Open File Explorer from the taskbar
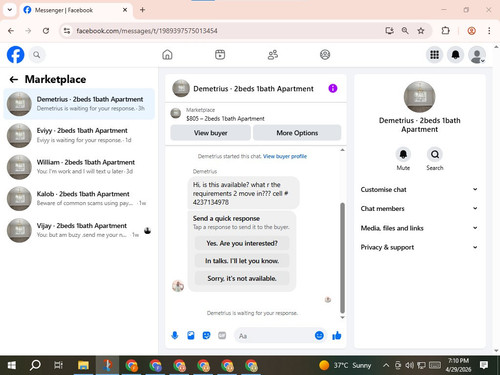 tap(83, 365)
